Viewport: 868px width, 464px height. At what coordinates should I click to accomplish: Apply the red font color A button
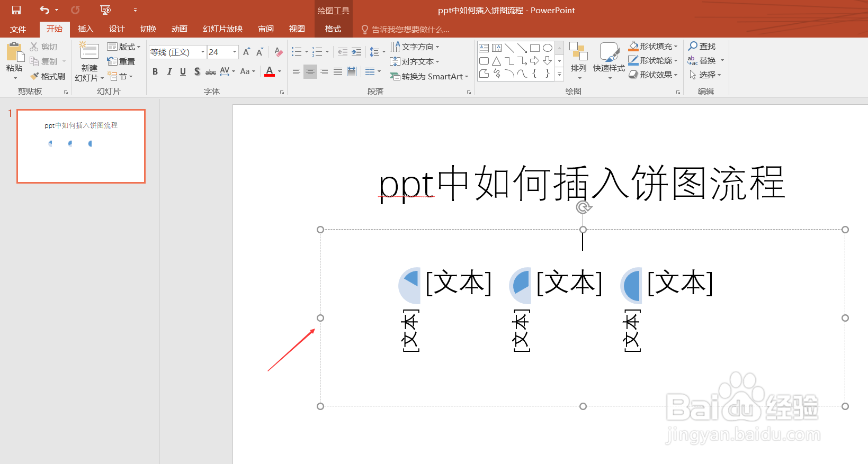click(270, 71)
